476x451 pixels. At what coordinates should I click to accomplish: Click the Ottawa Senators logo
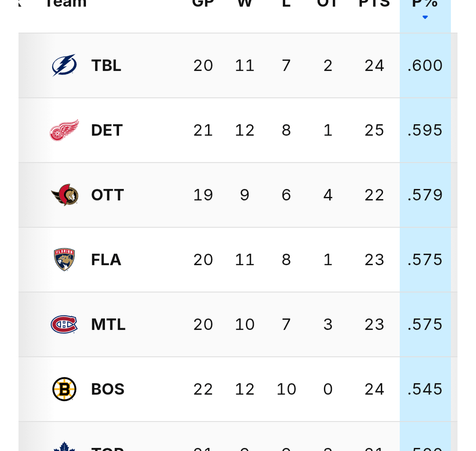point(64,195)
